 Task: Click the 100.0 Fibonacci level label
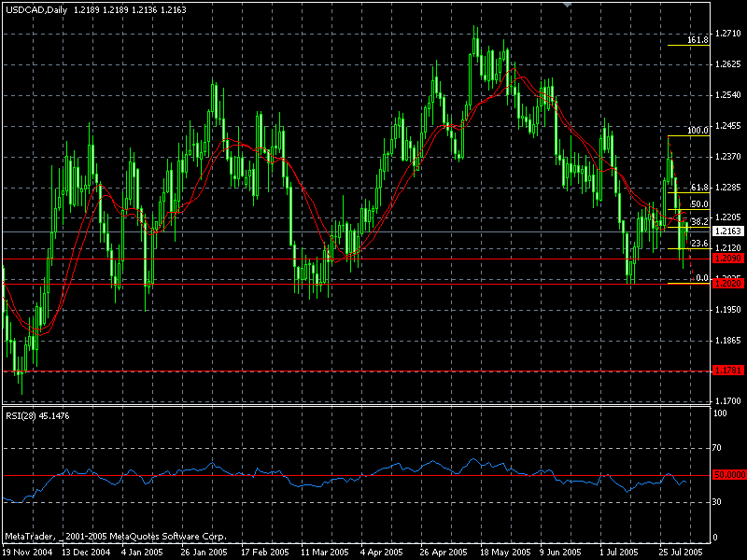tap(698, 131)
